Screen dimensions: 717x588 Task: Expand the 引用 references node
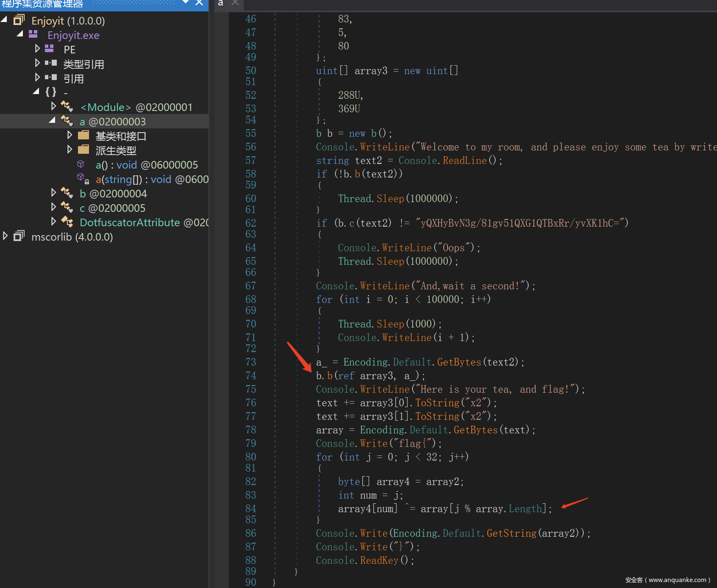(x=37, y=78)
